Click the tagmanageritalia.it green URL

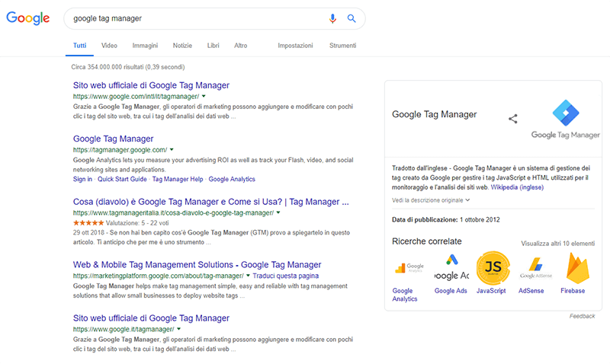click(174, 213)
